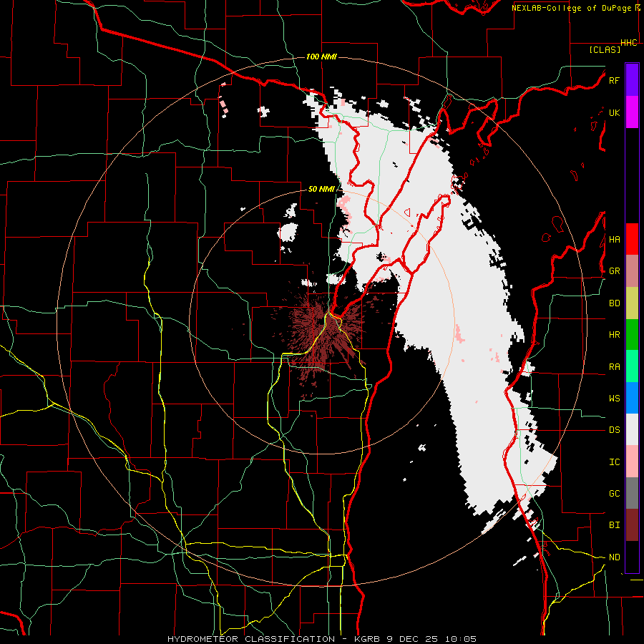Click the GR legend label
The width and height of the screenshot is (644, 644).
(x=614, y=271)
